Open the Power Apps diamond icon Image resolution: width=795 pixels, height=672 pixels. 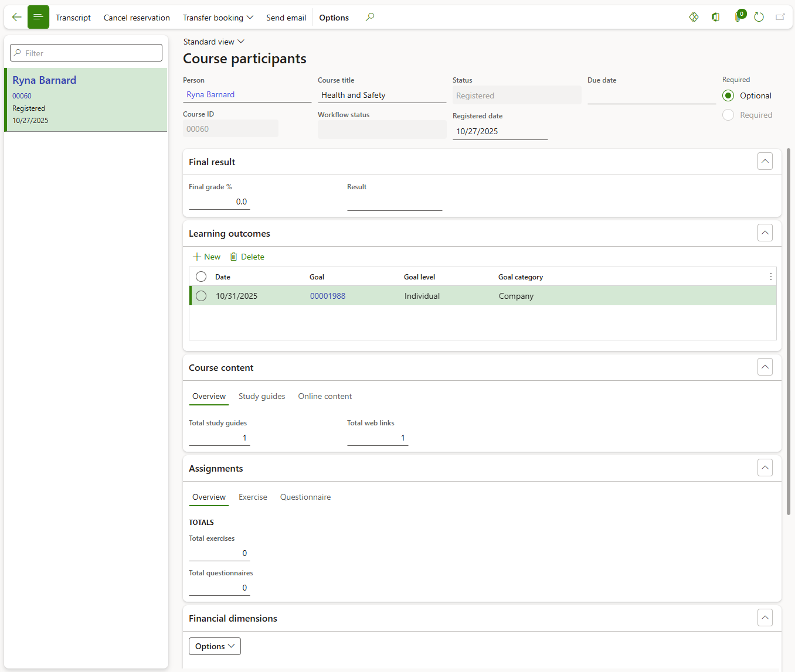pyautogui.click(x=694, y=17)
